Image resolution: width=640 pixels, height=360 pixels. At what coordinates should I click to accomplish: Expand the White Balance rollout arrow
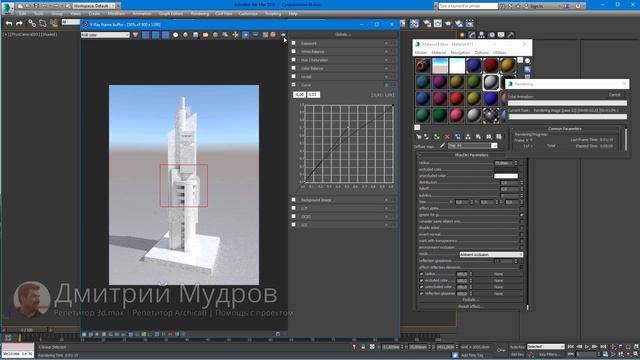click(386, 51)
